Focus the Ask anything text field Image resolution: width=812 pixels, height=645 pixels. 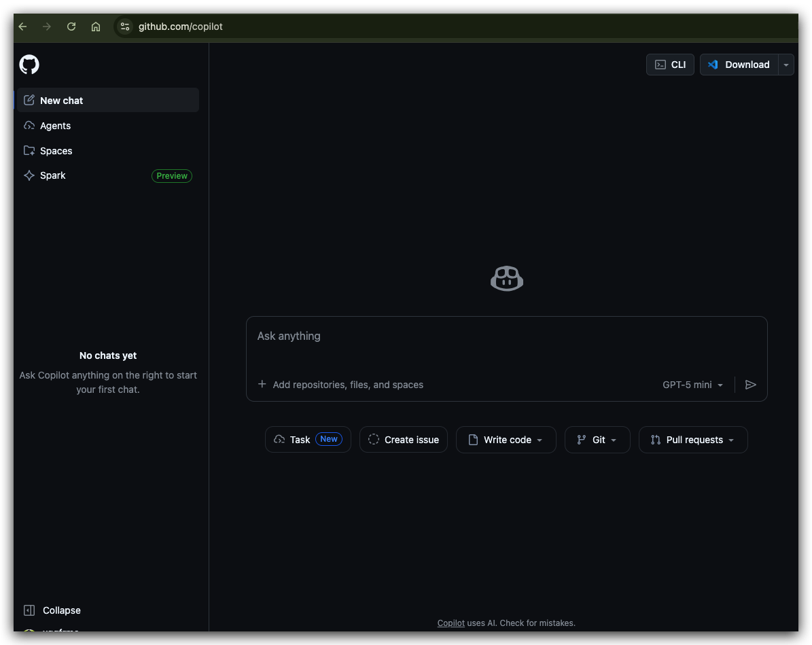pyautogui.click(x=506, y=336)
